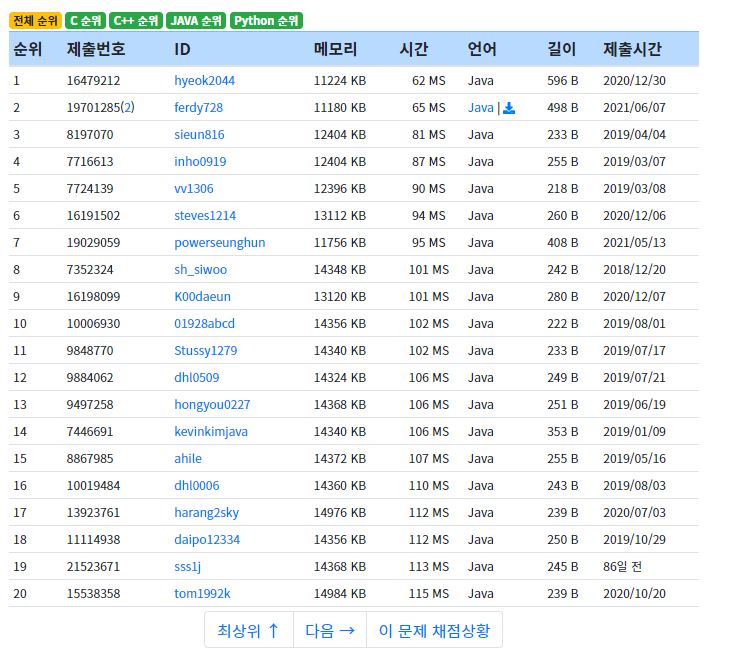Open user profile inho0919
This screenshot has height=651, width=729.
(200, 162)
